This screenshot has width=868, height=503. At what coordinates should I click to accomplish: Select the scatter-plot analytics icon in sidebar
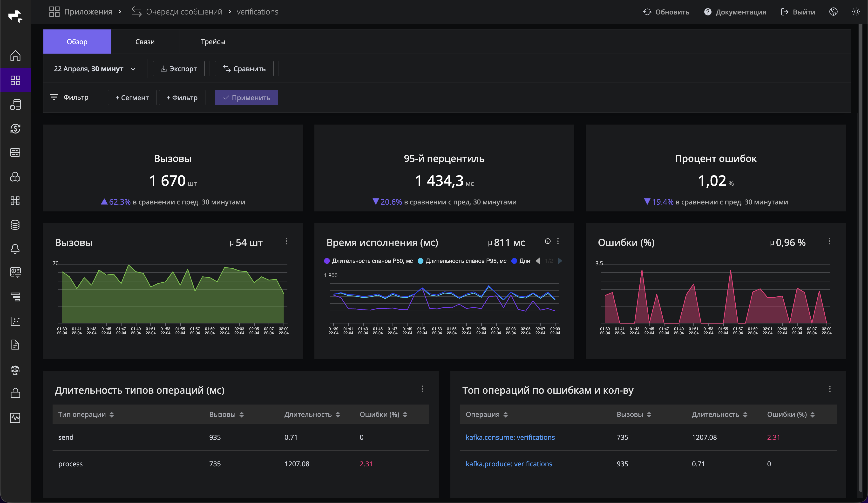15,321
